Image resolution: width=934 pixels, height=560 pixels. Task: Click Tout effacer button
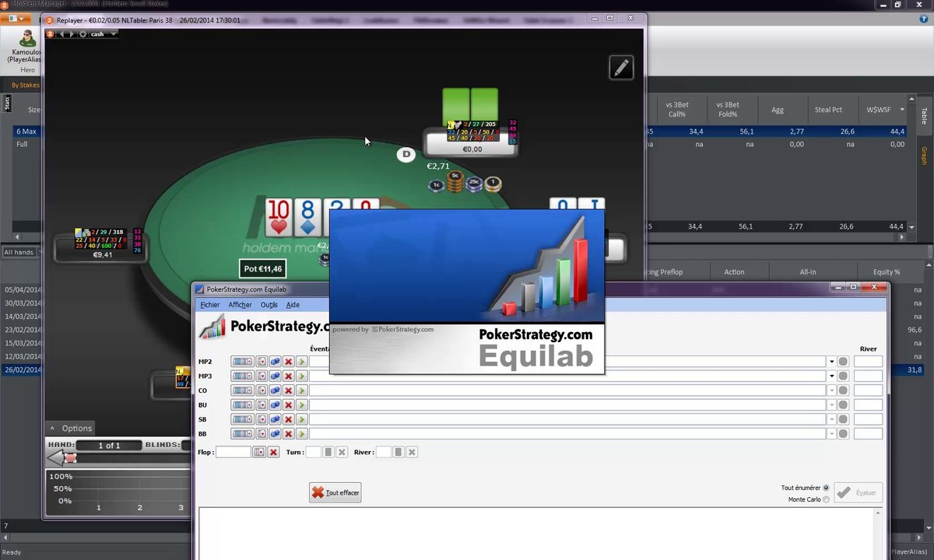click(335, 492)
